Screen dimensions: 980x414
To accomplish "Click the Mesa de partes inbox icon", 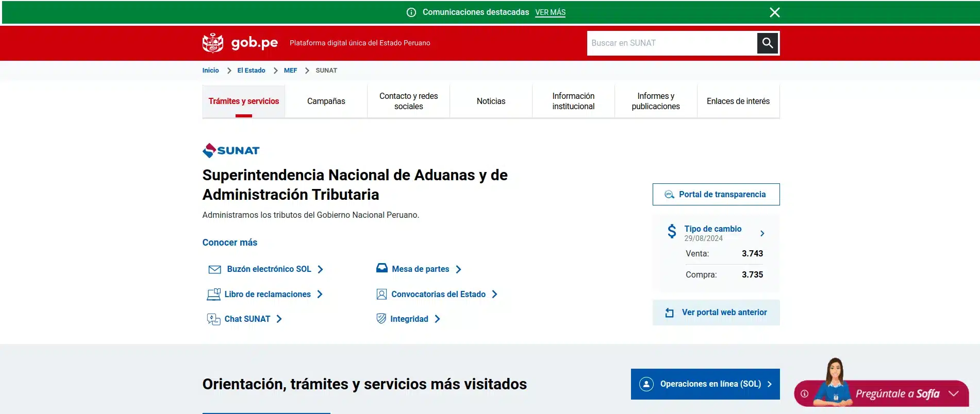I will click(x=381, y=268).
